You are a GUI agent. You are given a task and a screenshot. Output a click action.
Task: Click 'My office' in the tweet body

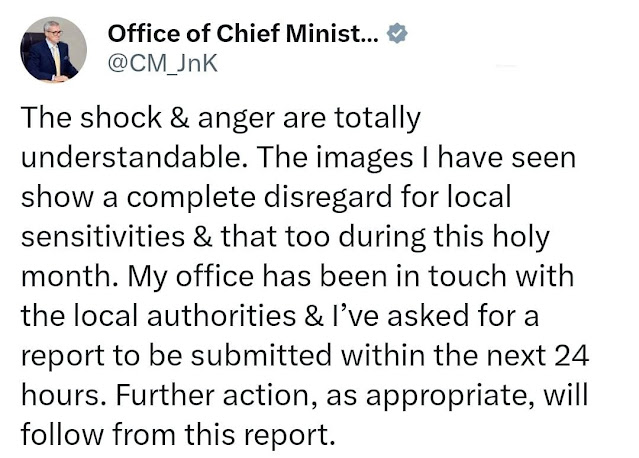[191, 277]
